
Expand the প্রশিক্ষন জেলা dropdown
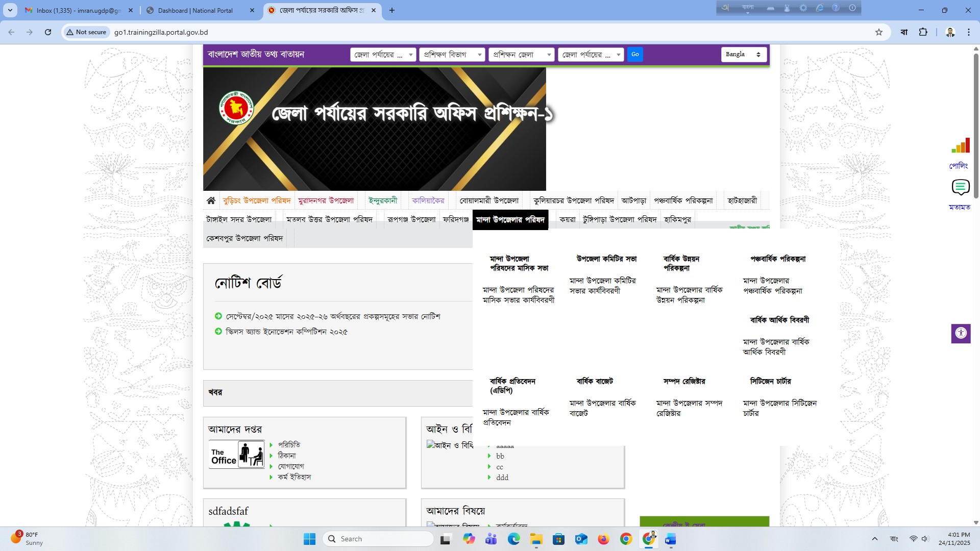521,55
